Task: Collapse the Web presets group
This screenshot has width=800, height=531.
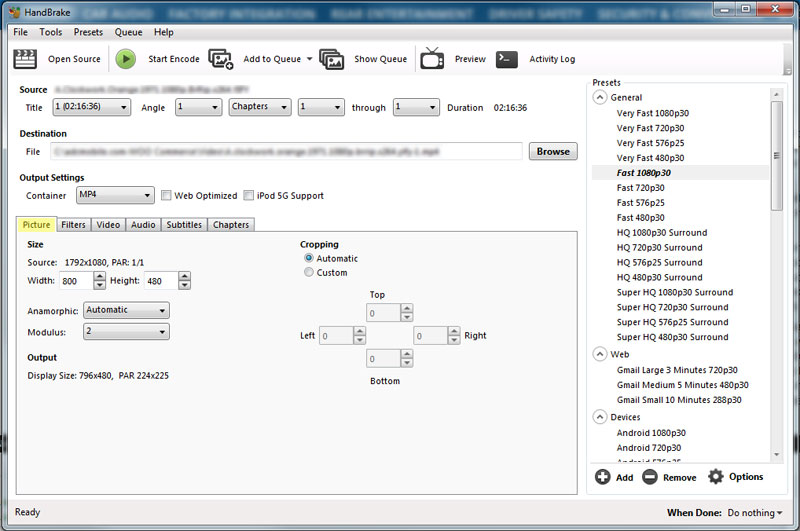Action: coord(600,354)
